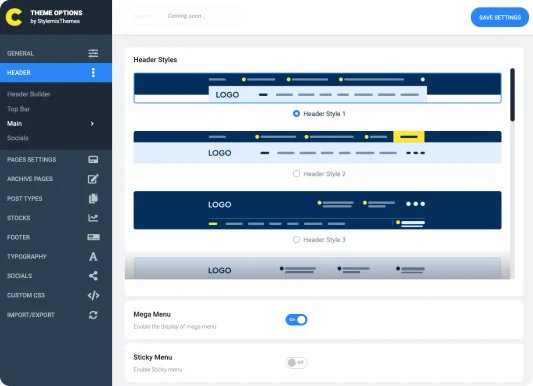Image resolution: width=533 pixels, height=386 pixels.
Task: Click the General sliders icon
Action: click(93, 53)
